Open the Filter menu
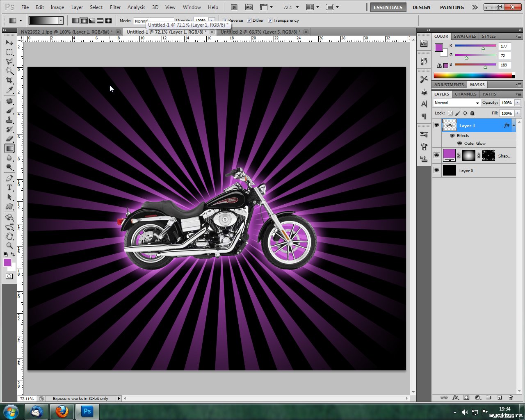525x420 pixels. coord(115,7)
